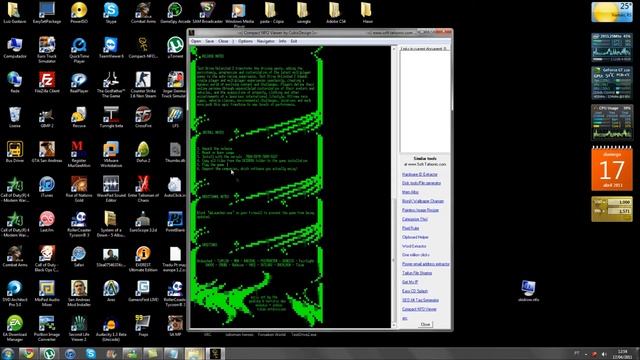640x360 pixels.
Task: Open the Bus Driver shortcut
Action: point(15,152)
